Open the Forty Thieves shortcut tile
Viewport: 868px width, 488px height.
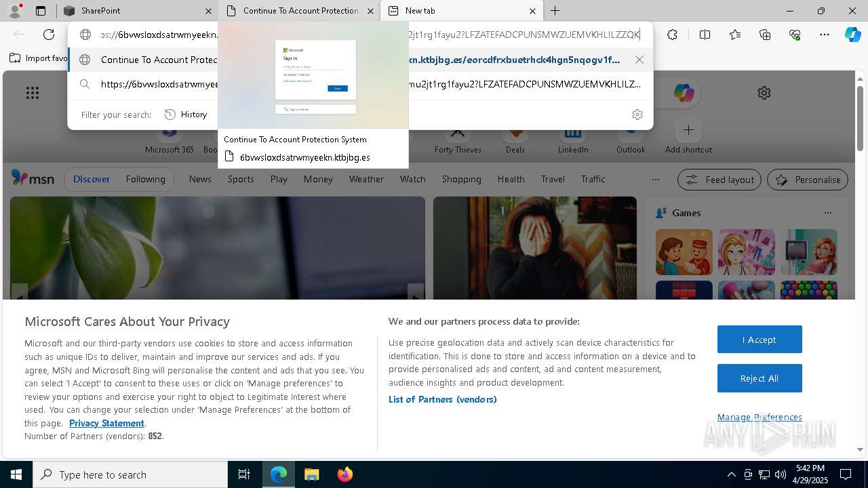(x=458, y=138)
